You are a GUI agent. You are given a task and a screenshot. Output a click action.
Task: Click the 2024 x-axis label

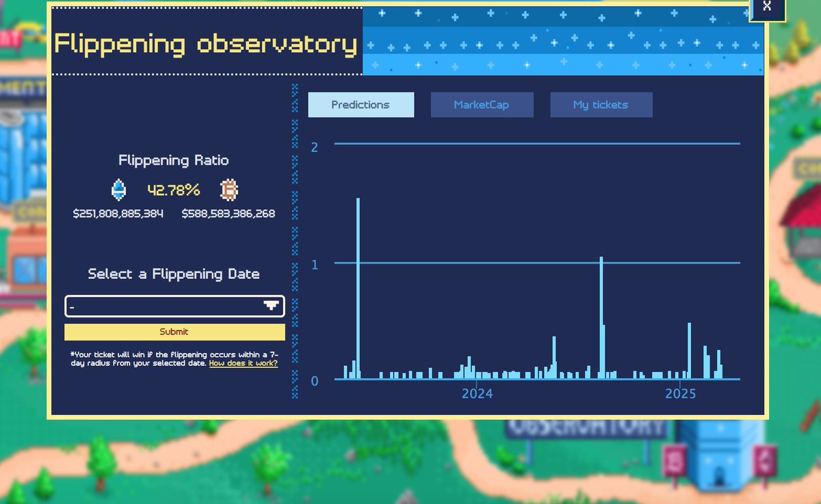coord(477,394)
